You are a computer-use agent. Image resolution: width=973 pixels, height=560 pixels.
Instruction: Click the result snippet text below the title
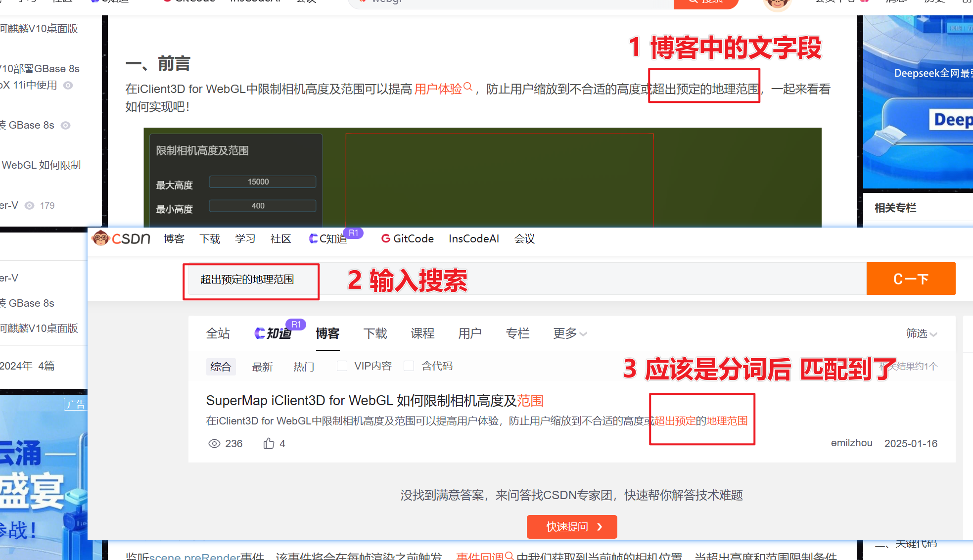(x=477, y=421)
